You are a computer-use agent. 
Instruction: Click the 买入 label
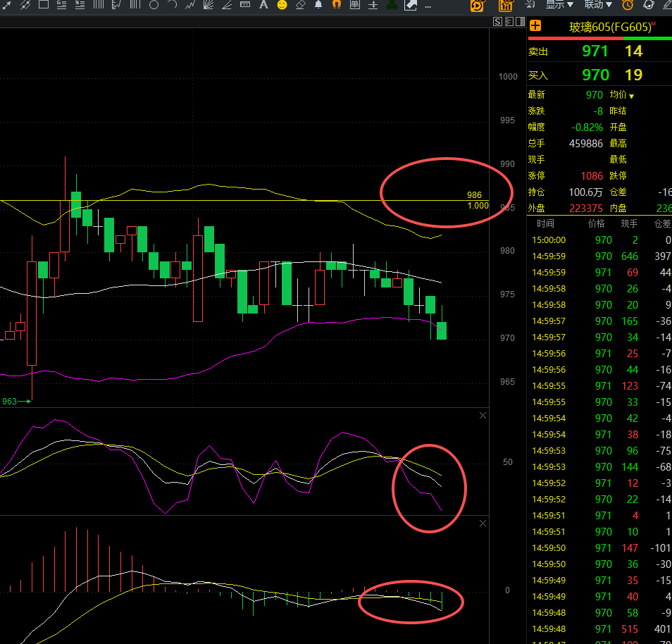click(538, 75)
